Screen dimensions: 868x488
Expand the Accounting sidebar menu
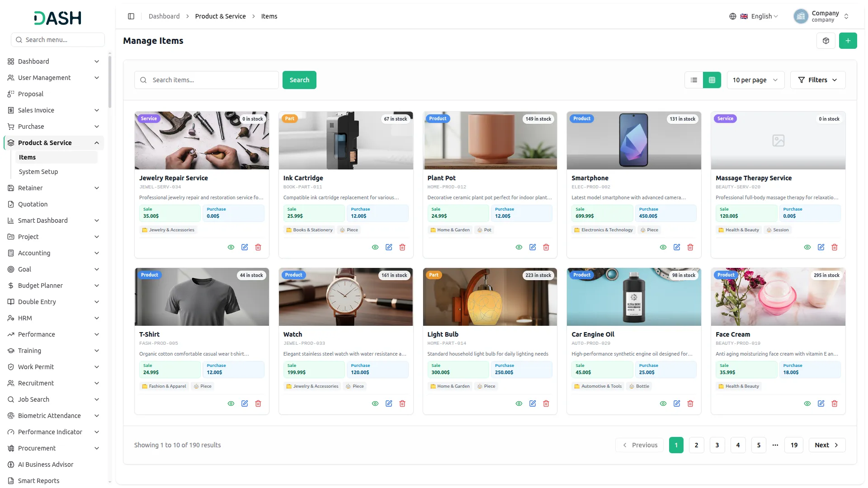click(x=53, y=253)
